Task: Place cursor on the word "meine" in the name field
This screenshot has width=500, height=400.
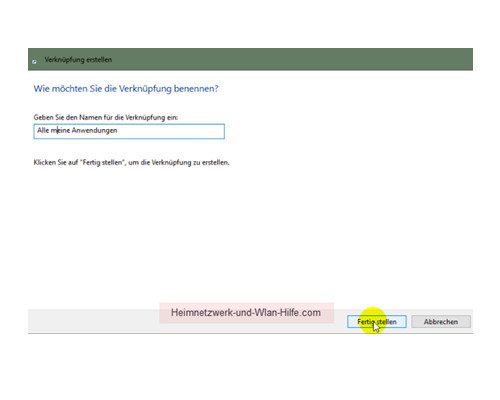Action: tap(60, 130)
